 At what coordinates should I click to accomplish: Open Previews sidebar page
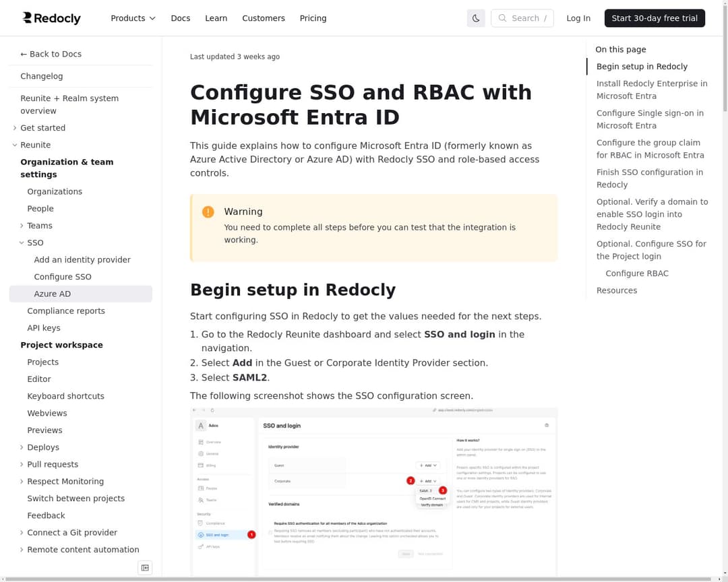pyautogui.click(x=44, y=430)
